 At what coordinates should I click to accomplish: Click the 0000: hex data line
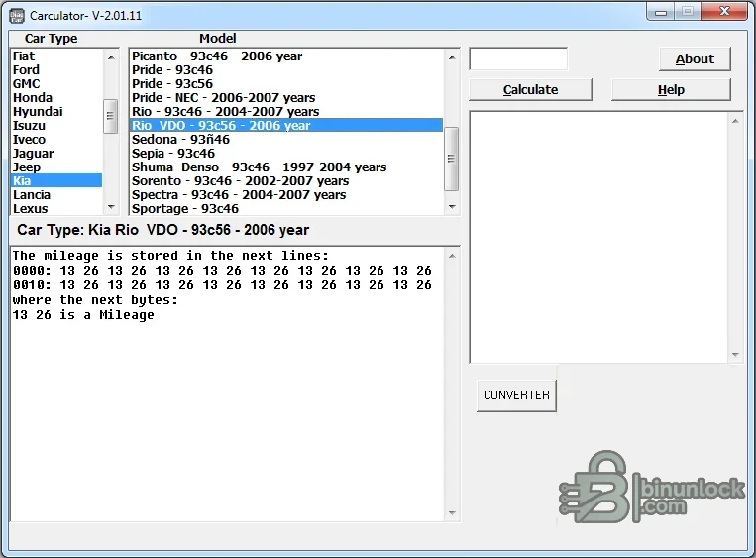click(x=222, y=271)
